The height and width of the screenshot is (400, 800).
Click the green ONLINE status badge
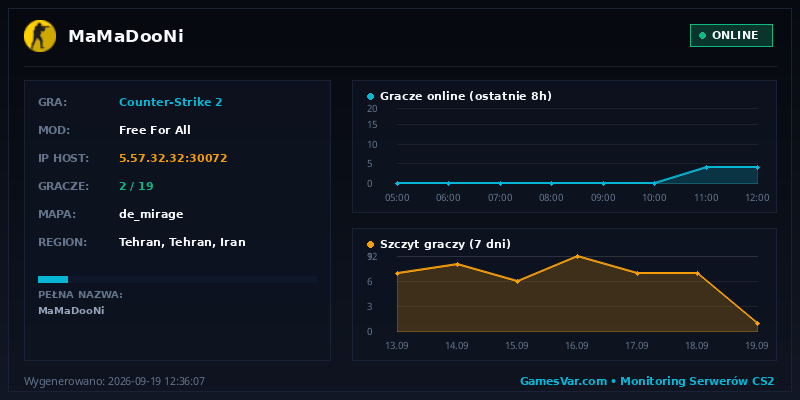tap(731, 35)
